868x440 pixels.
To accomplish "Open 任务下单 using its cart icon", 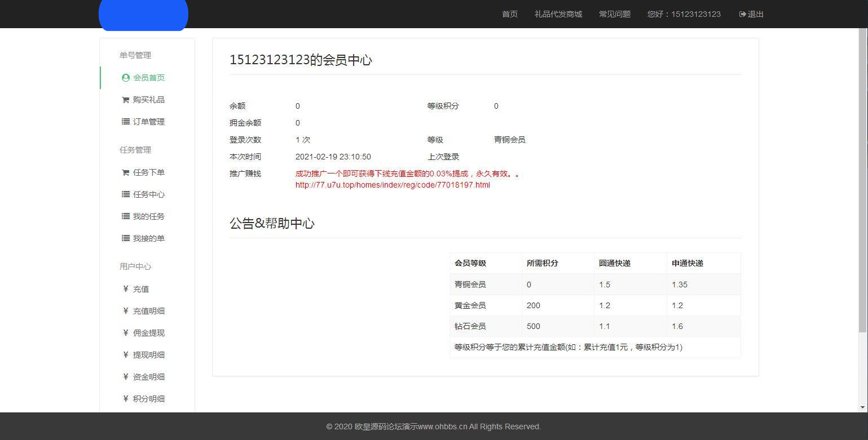I will (125, 172).
